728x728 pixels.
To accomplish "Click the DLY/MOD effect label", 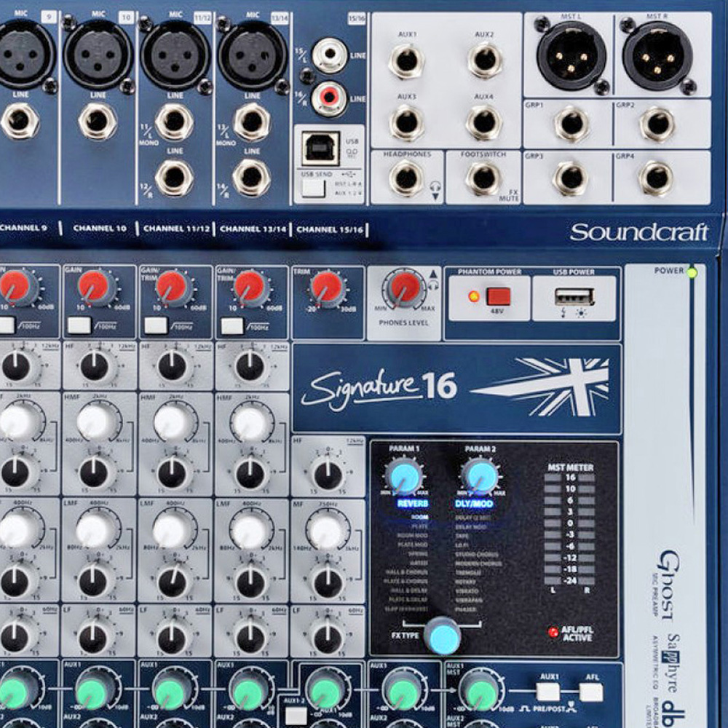I will tap(474, 504).
